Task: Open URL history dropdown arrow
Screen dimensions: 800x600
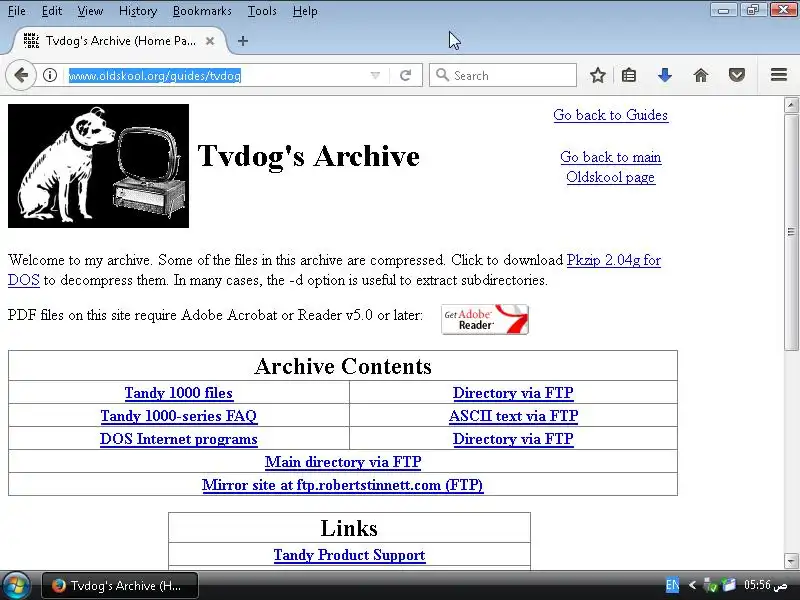Action: pyautogui.click(x=375, y=76)
